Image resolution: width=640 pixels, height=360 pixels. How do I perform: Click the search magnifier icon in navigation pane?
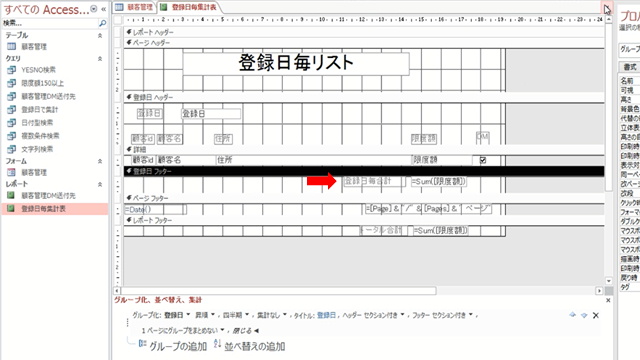pyautogui.click(x=102, y=23)
